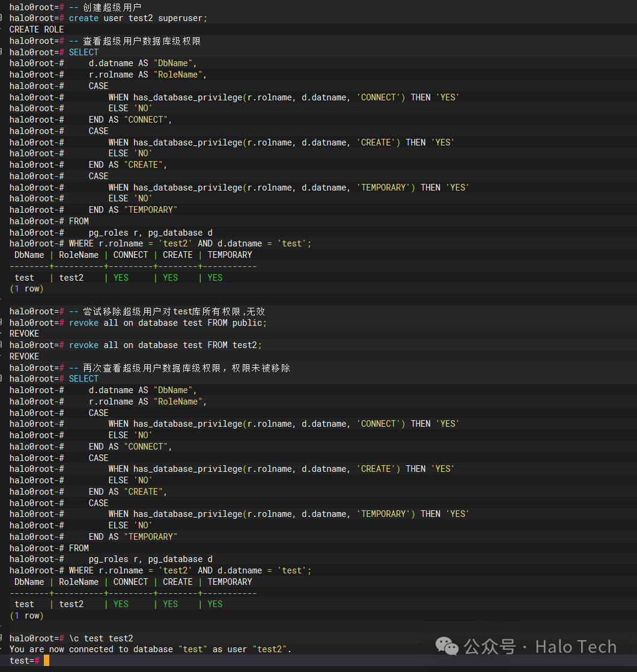Click the comment '-- 查看超级用户数据库级权限'
Viewport: 637px width, 672px height.
tap(135, 41)
